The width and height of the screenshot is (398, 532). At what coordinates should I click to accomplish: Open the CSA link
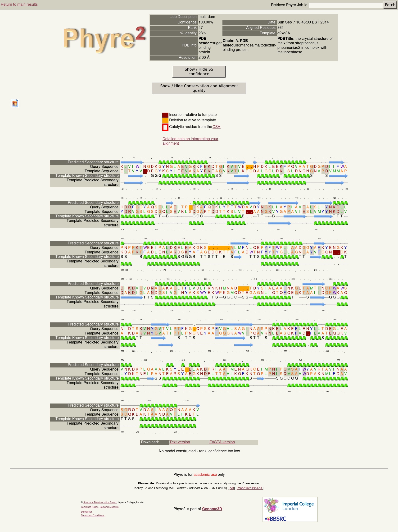tap(216, 127)
